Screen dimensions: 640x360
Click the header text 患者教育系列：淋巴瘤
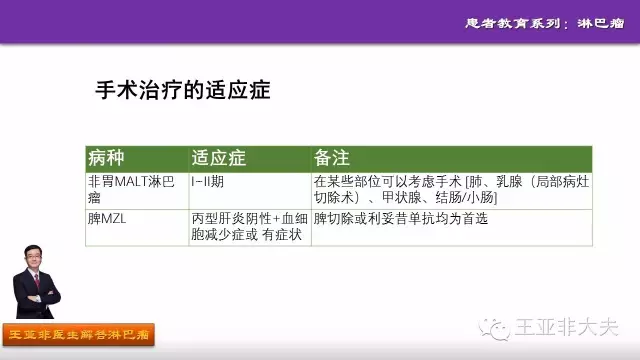pyautogui.click(x=544, y=23)
